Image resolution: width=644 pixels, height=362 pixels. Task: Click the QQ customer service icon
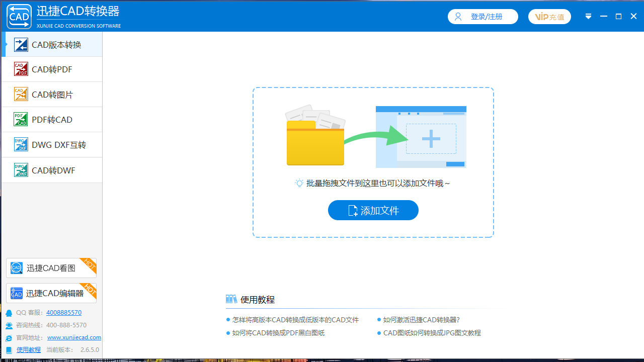(x=8, y=312)
